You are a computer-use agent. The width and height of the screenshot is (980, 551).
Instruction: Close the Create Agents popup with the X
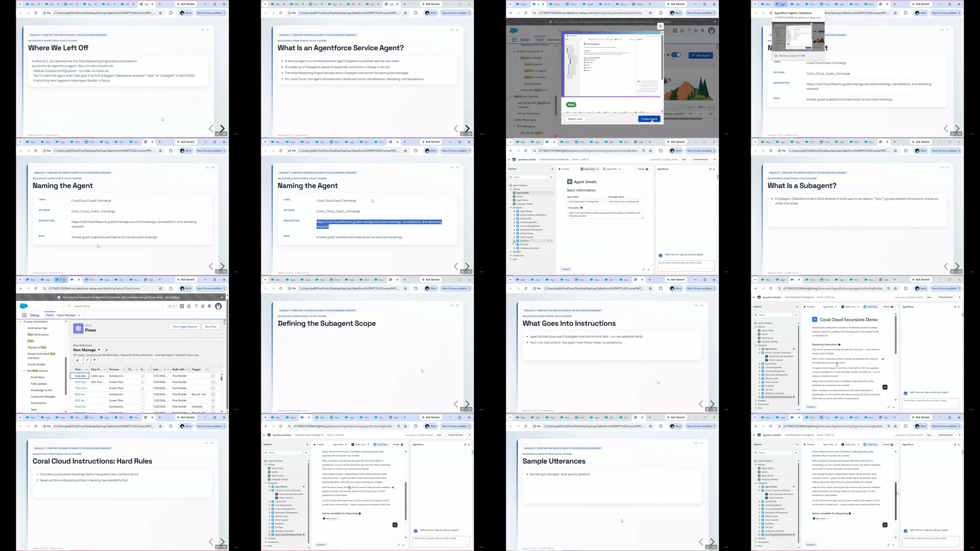click(661, 26)
